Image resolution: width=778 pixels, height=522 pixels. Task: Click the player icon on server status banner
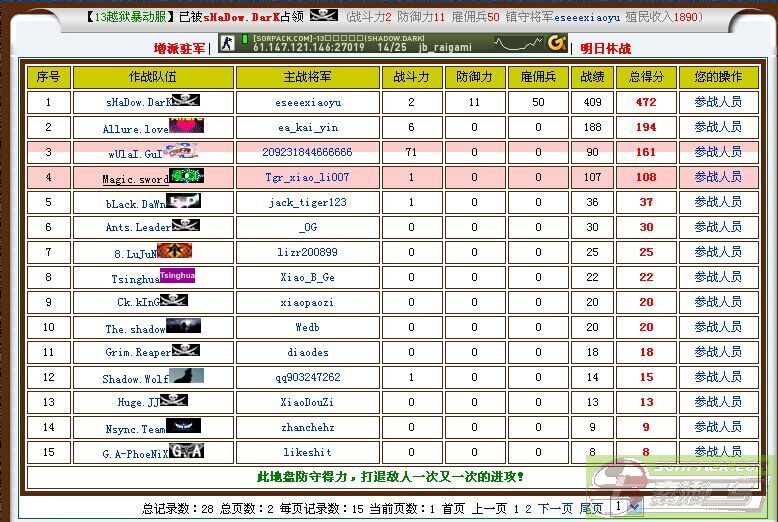click(227, 44)
